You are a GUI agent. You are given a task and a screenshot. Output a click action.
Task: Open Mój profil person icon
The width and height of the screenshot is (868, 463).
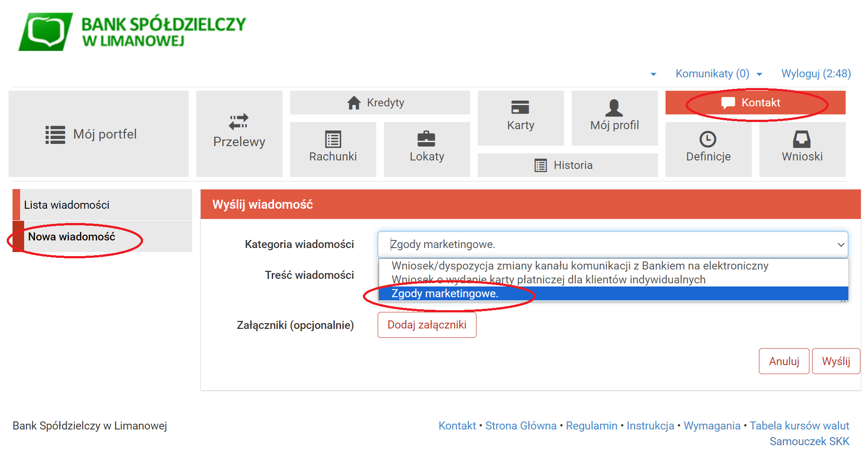coord(614,108)
